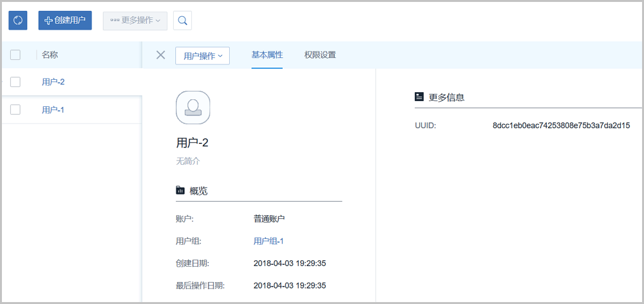
Task: Click the plus icon on create user
Action: coord(48,20)
